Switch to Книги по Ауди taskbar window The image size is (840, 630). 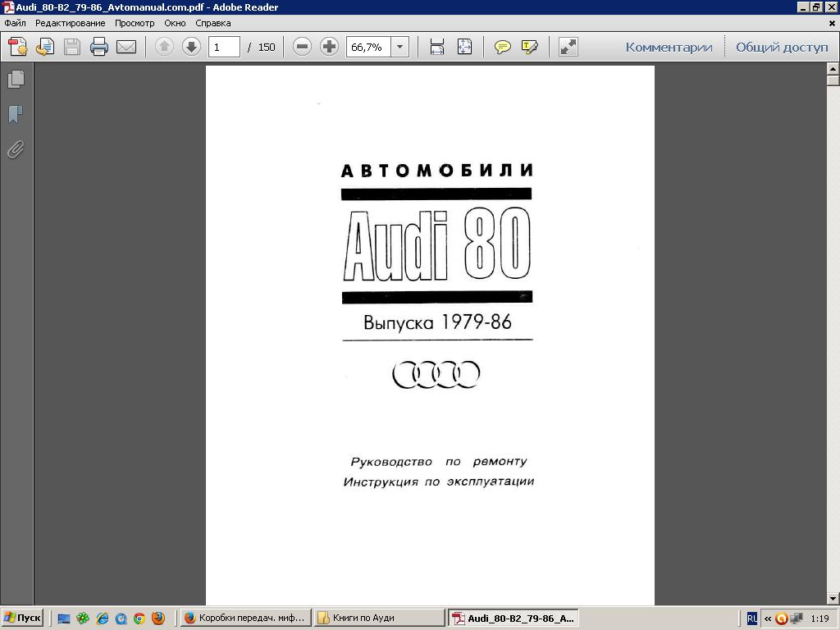[x=378, y=619]
